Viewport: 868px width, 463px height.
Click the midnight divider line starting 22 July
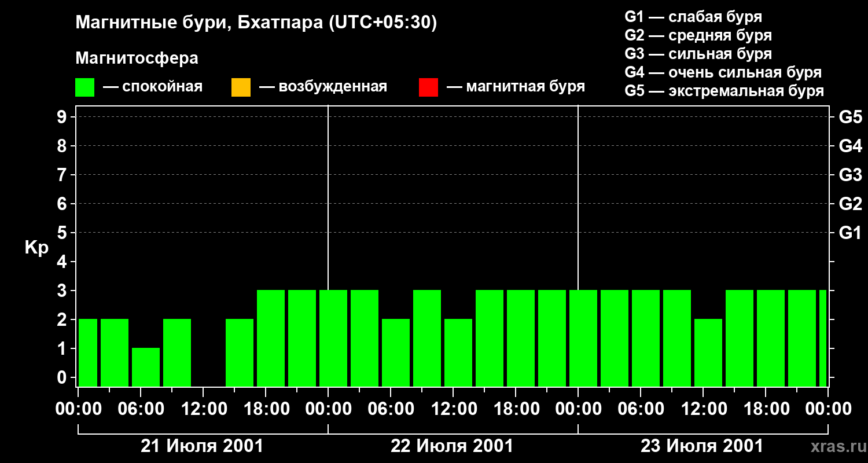pos(328,246)
